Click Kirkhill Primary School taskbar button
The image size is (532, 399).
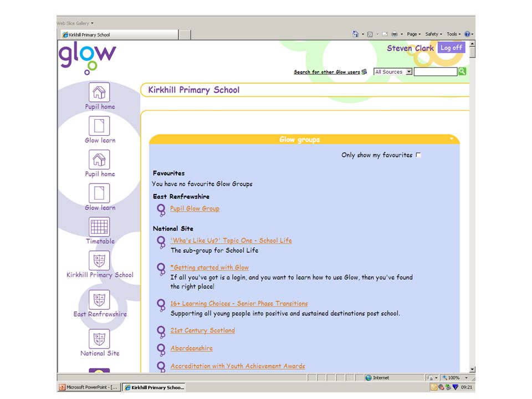tap(154, 387)
